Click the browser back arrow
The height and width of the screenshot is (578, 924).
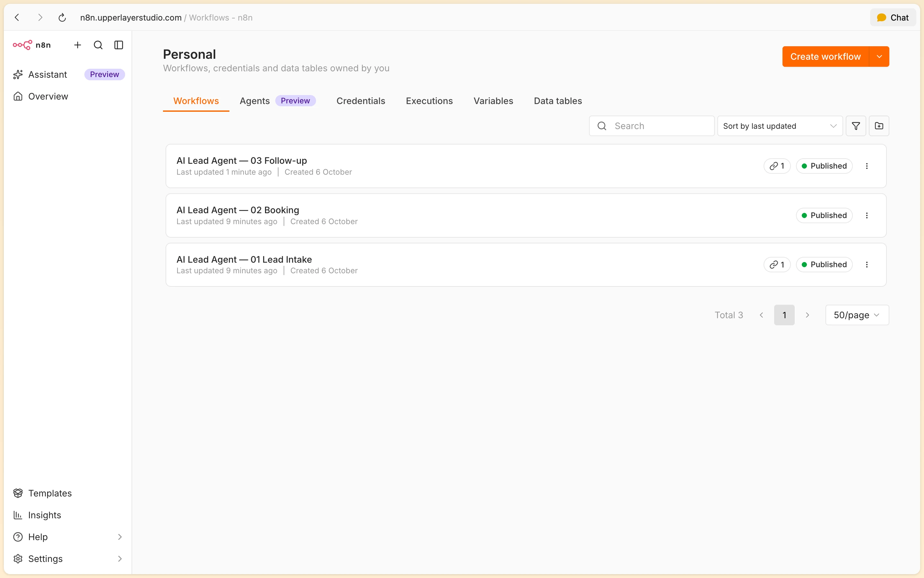pos(17,18)
